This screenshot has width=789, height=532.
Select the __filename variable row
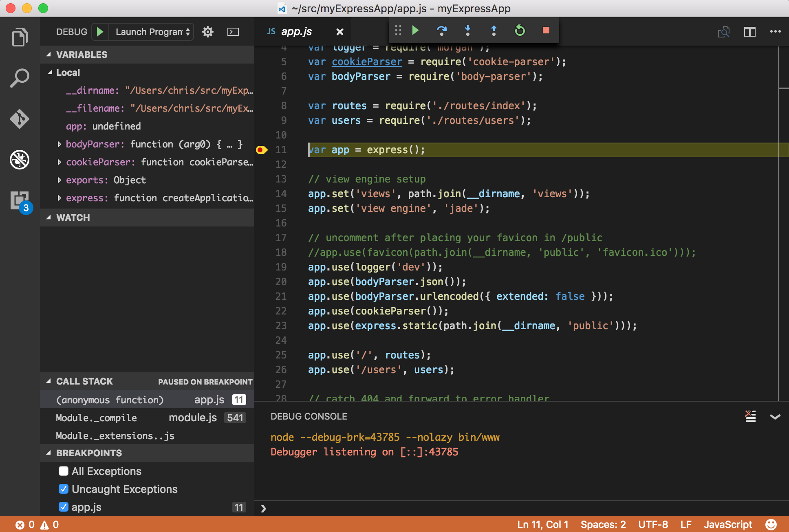(x=147, y=108)
